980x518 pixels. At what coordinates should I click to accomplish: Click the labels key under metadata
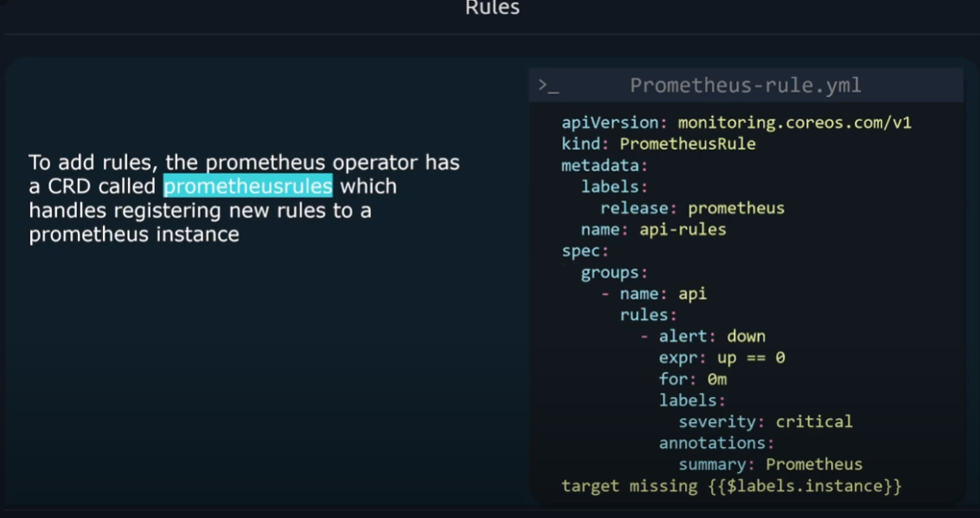point(612,187)
